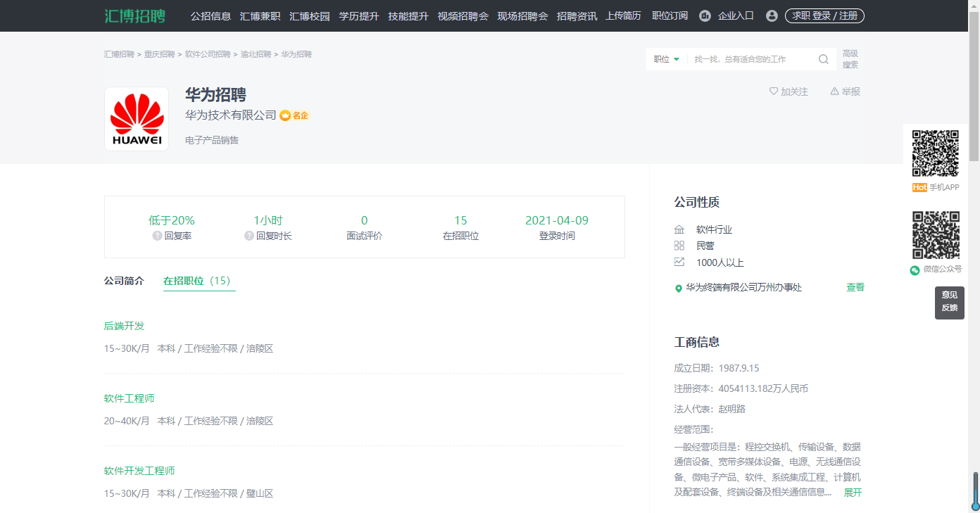The width and height of the screenshot is (980, 513).
Task: Click the 求职 登录 / 注册 button
Action: (x=824, y=15)
